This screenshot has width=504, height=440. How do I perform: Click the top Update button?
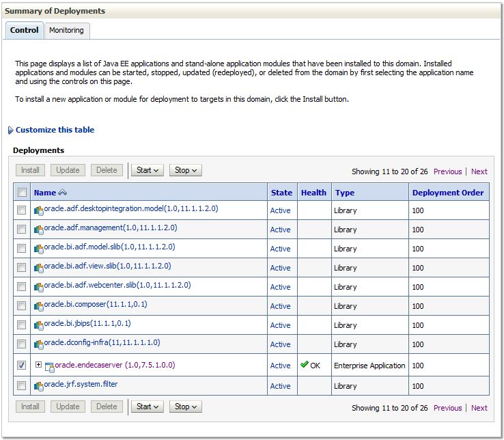[x=68, y=170]
